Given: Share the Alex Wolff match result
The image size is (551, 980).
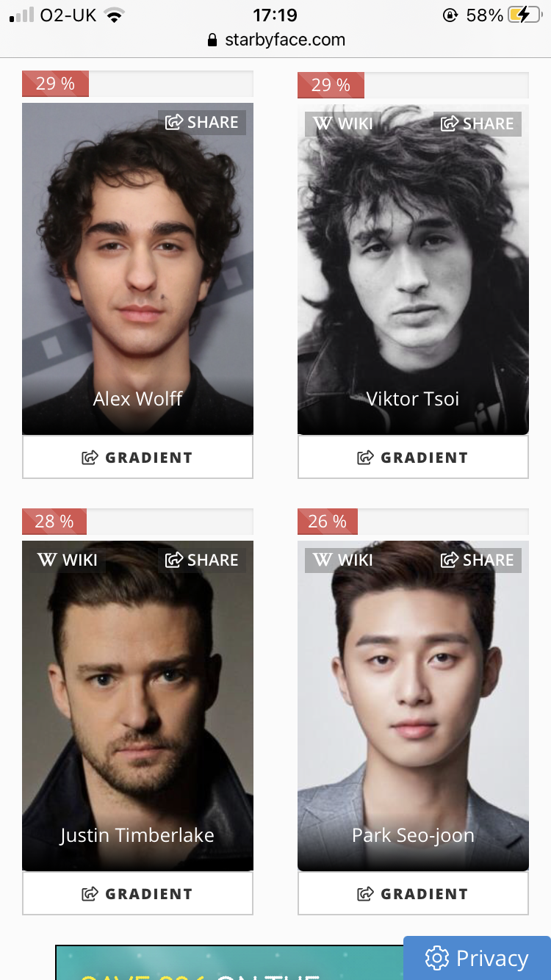Looking at the screenshot, I should click(x=202, y=122).
